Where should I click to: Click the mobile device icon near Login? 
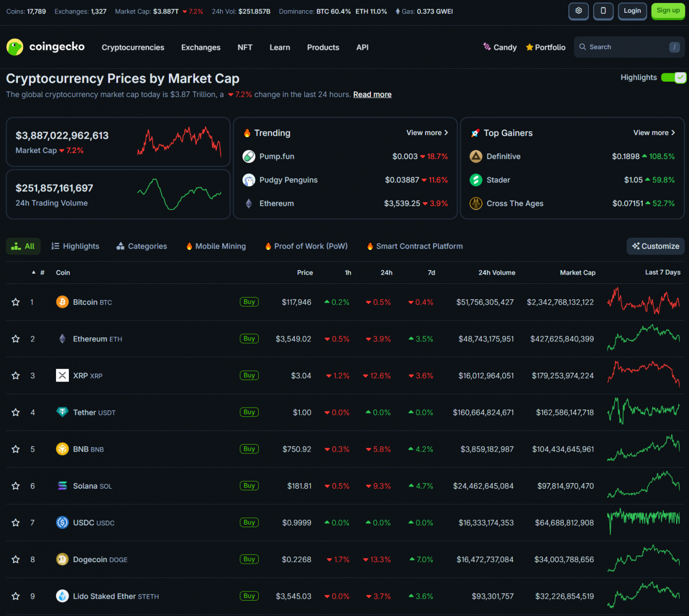603,11
